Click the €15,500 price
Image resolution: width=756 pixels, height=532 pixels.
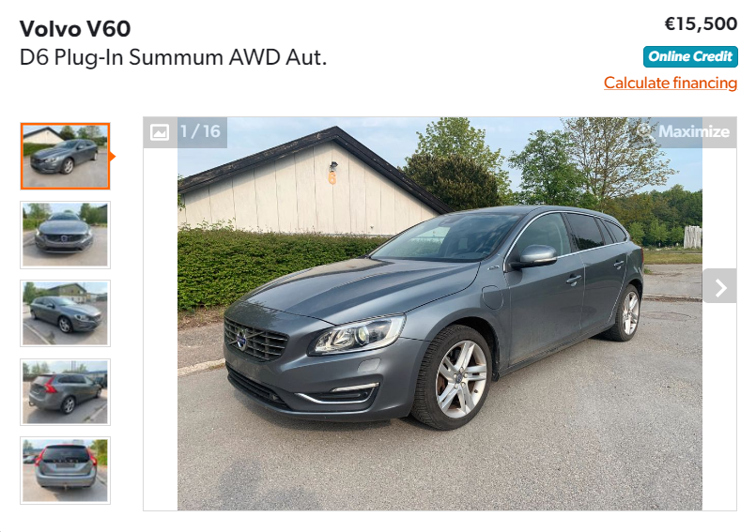tap(701, 24)
